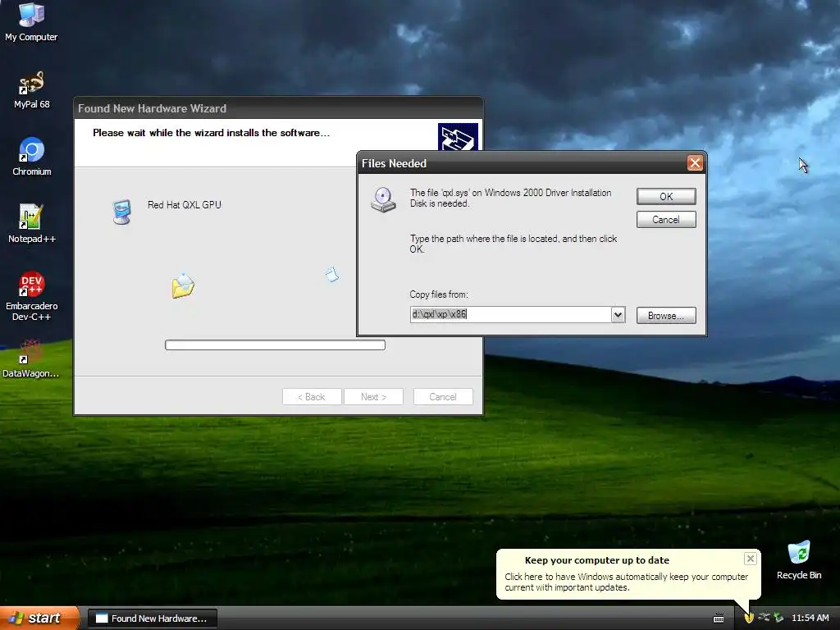840x630 pixels.
Task: Click the "file 'qxl.sys' on Windows 2000" message
Action: (x=510, y=198)
